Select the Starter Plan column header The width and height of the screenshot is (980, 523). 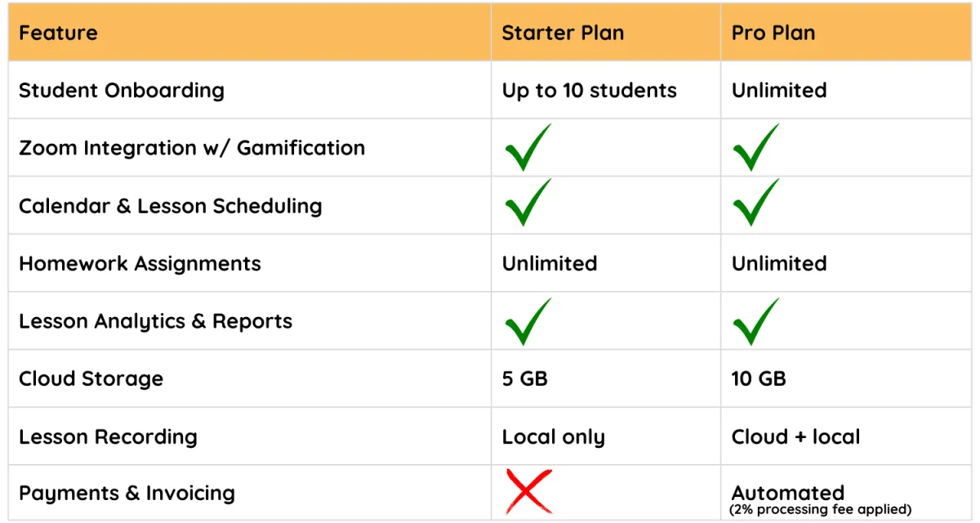click(x=563, y=34)
